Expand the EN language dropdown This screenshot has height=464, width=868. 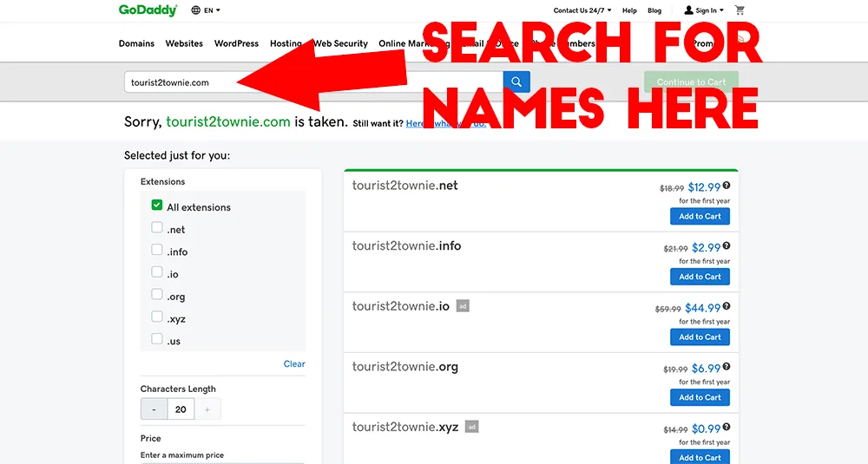212,10
